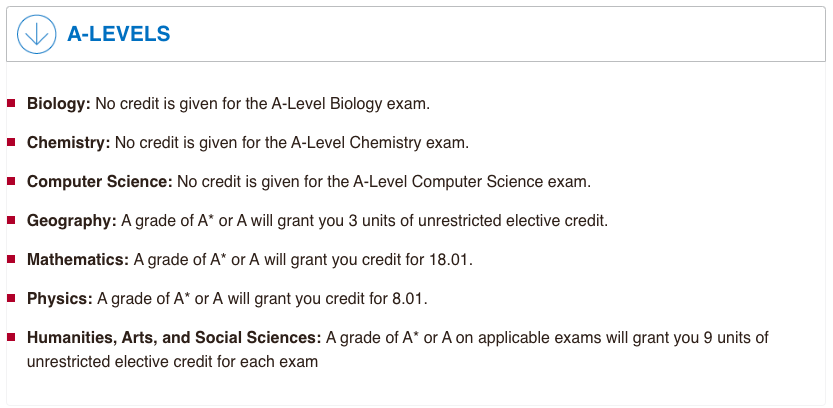Click the A-LEVELS heading text
This screenshot has width=833, height=408.
[118, 34]
